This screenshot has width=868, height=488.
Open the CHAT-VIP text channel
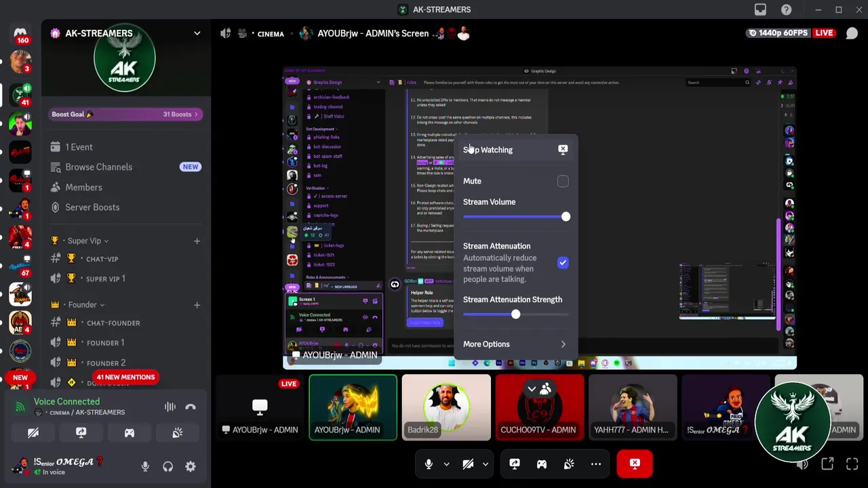pyautogui.click(x=125, y=259)
